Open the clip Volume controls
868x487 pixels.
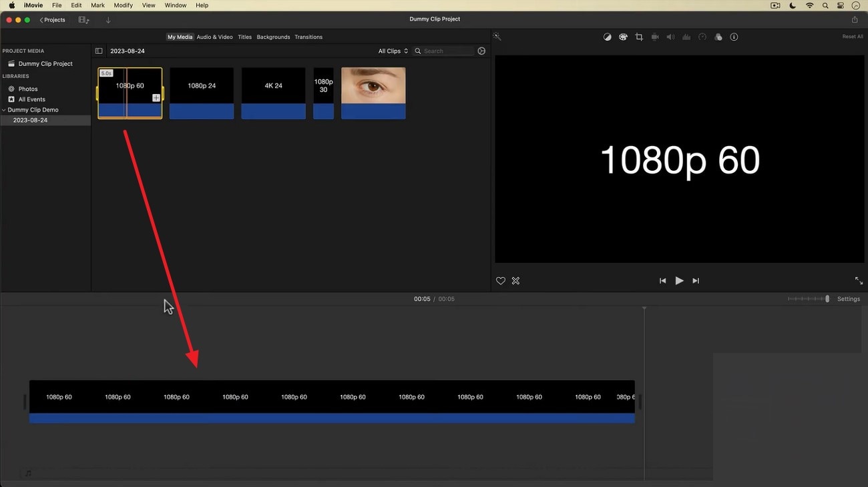click(x=670, y=37)
